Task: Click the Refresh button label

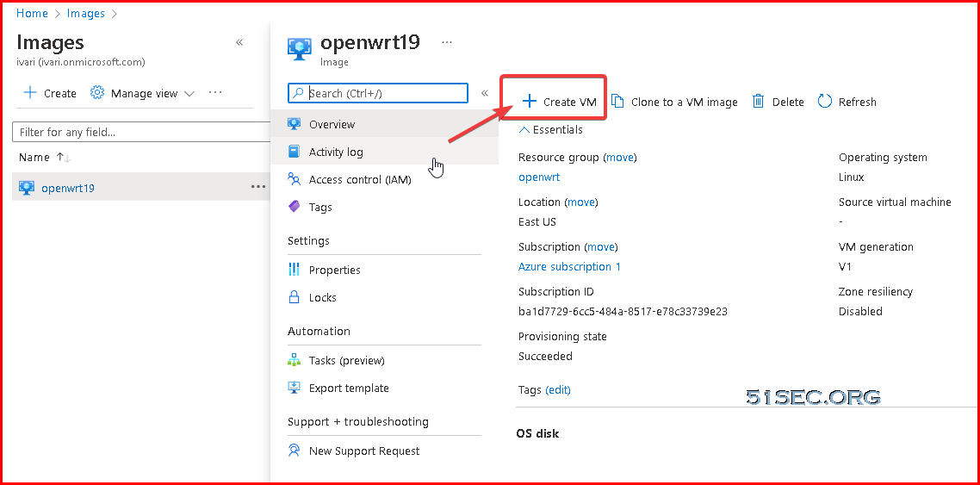Action: click(x=858, y=102)
